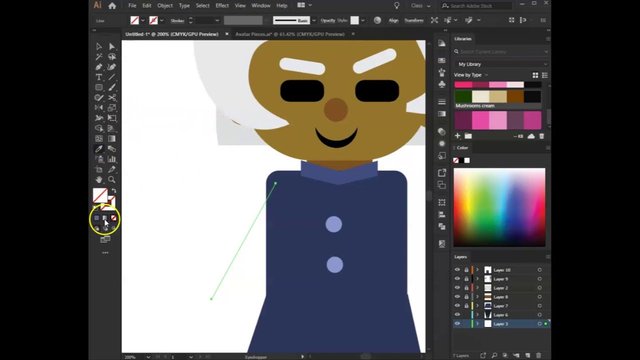Click the Opacity label in control bar
The image size is (640, 360).
(x=328, y=20)
